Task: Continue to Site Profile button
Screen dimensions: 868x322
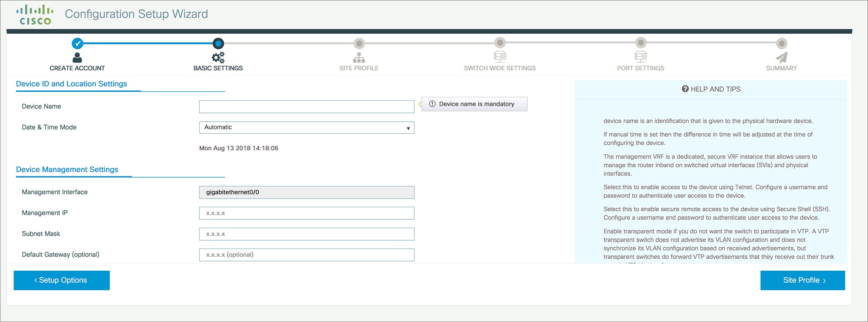Action: [x=803, y=280]
